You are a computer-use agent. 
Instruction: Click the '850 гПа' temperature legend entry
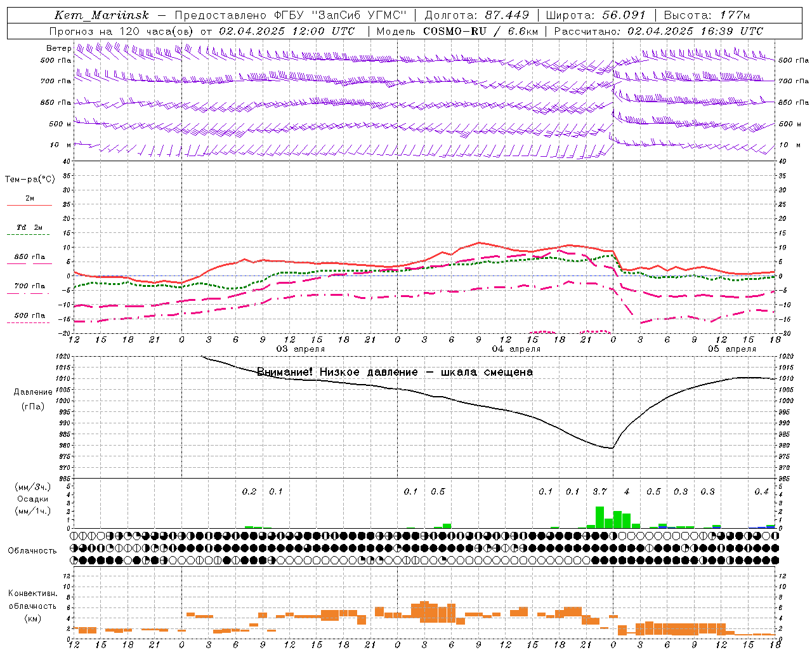coord(30,256)
